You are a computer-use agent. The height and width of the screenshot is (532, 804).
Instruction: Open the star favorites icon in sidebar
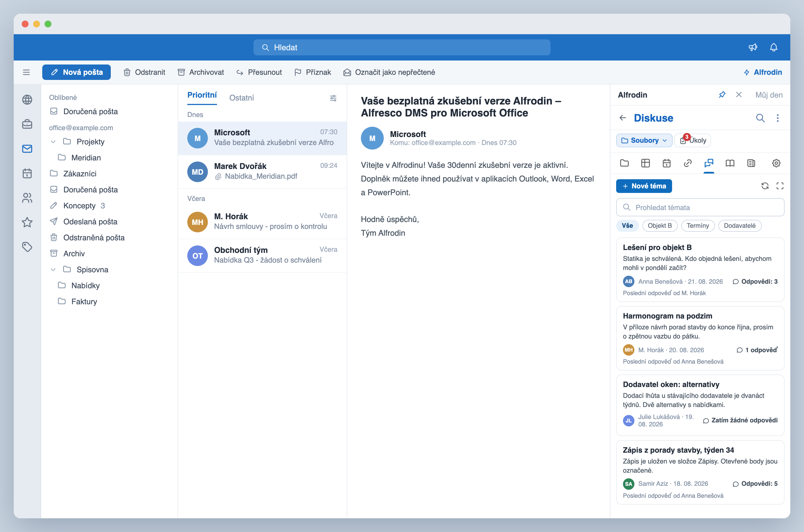click(x=27, y=222)
